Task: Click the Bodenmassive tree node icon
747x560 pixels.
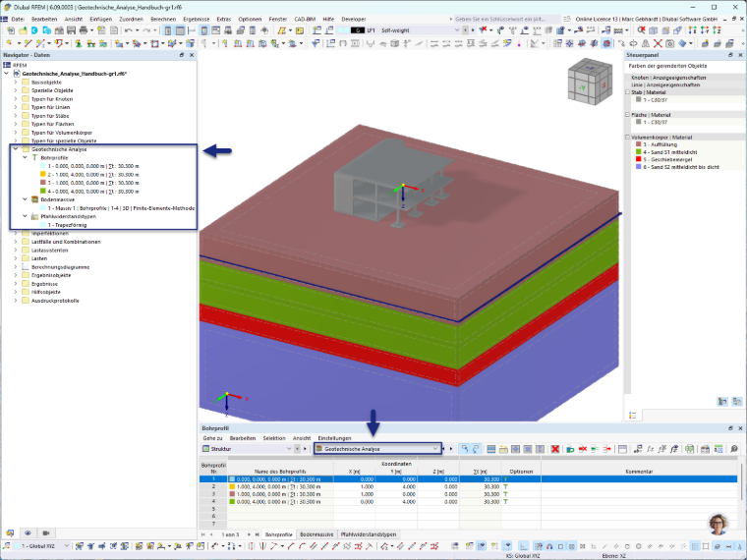Action: pyautogui.click(x=34, y=199)
